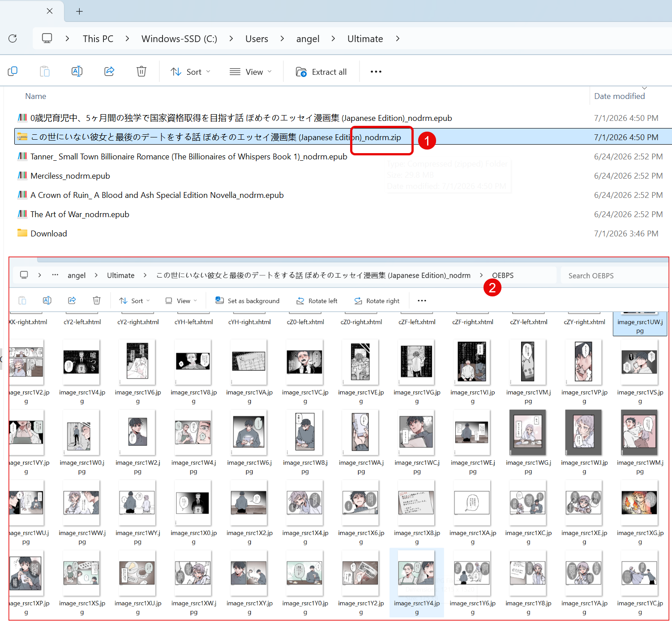Expand chevron after Windows-SSD (C:) breadcrumb

[231, 39]
